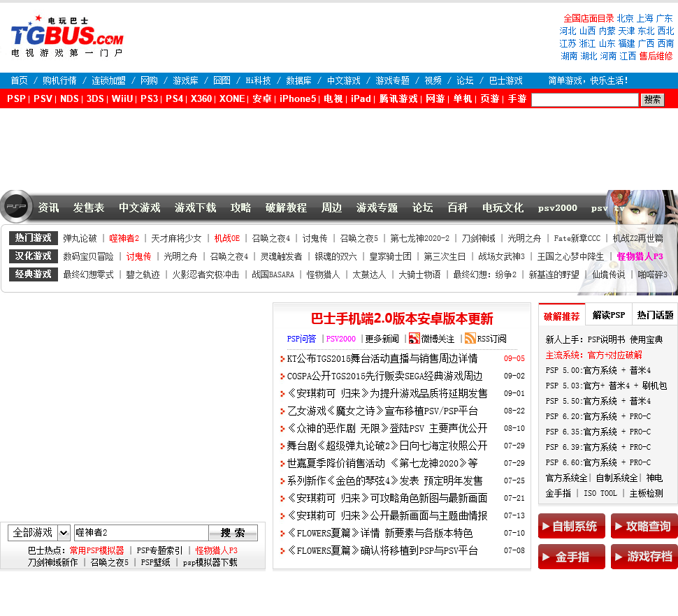Go to 首页 in blue navigation
This screenshot has width=678, height=616.
tap(19, 80)
